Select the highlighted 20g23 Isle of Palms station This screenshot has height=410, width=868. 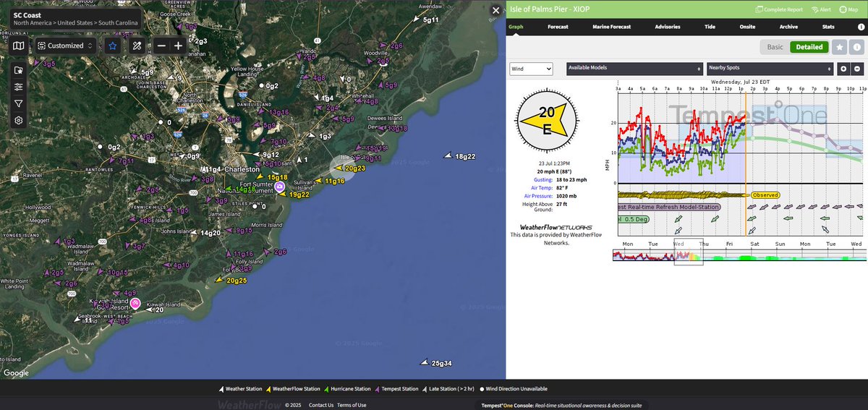pyautogui.click(x=350, y=168)
